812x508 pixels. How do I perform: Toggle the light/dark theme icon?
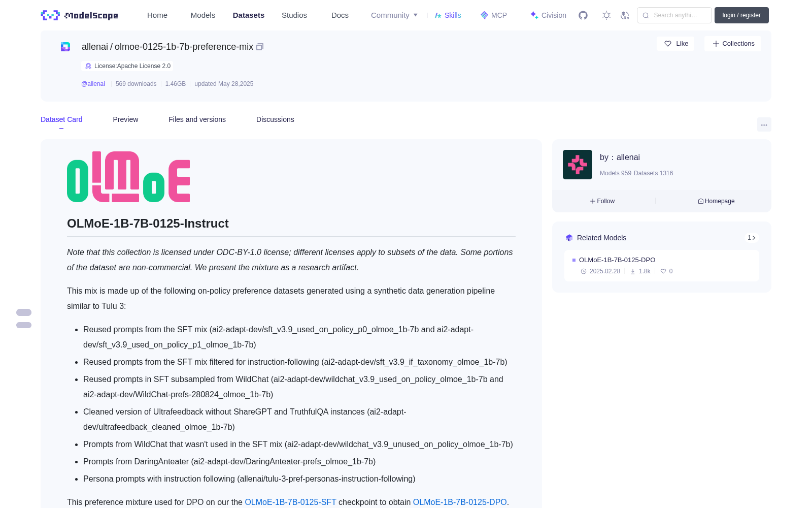[x=606, y=15]
